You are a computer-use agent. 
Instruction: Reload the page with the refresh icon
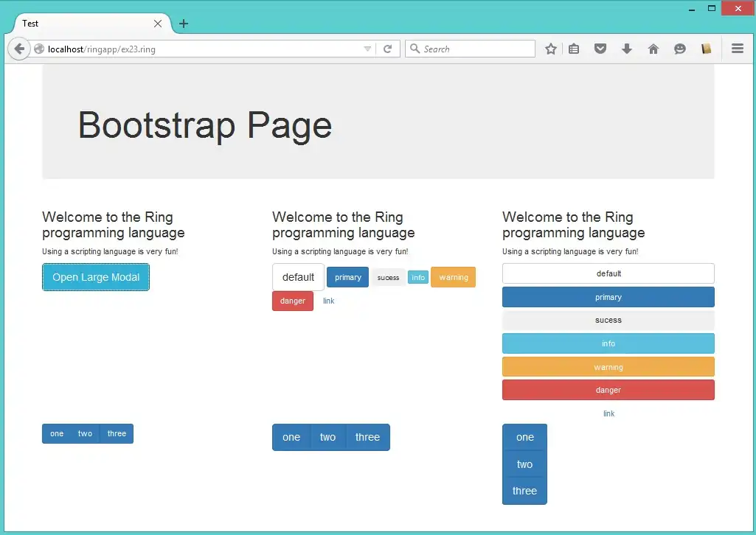pos(387,49)
